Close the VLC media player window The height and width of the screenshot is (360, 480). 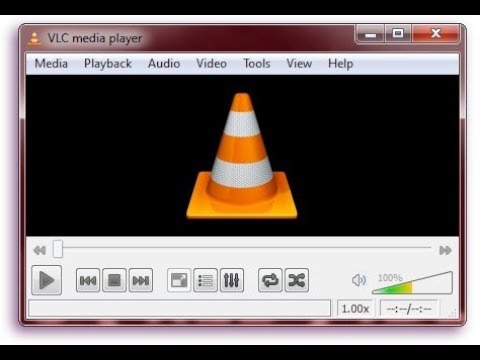pyautogui.click(x=436, y=34)
